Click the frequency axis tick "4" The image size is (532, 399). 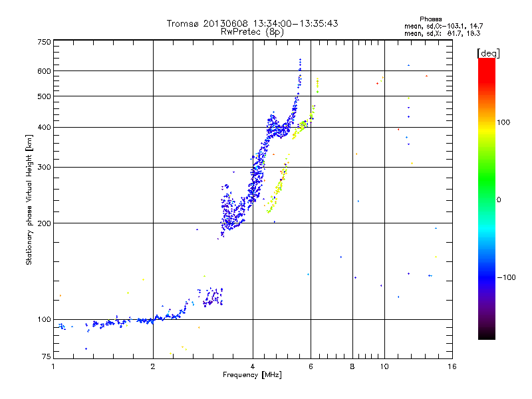point(253,366)
